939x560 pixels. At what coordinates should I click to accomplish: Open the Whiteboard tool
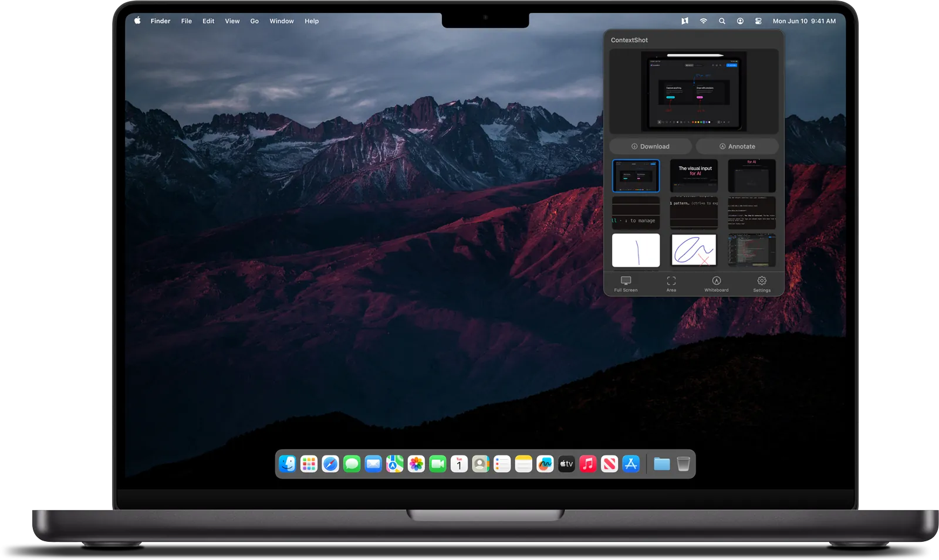716,284
